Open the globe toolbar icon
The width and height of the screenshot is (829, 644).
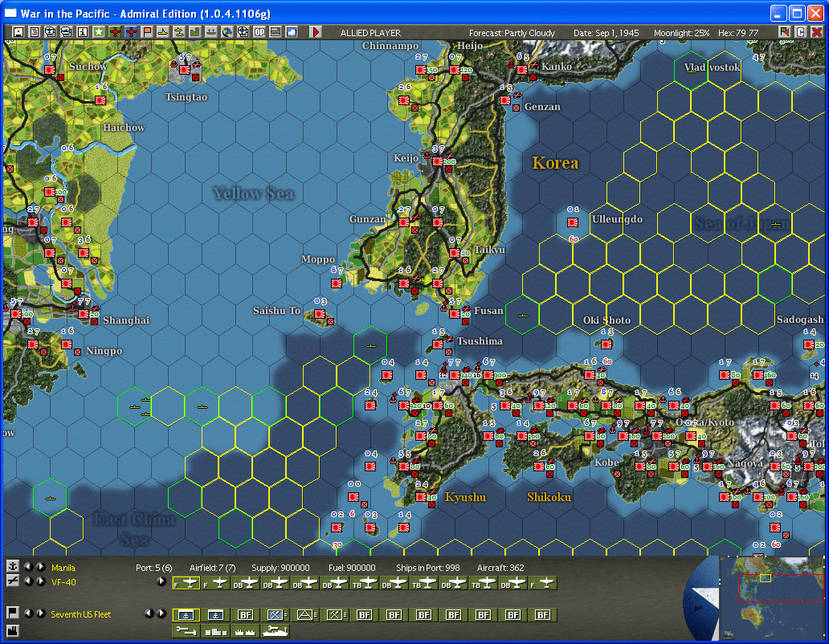pyautogui.click(x=227, y=31)
